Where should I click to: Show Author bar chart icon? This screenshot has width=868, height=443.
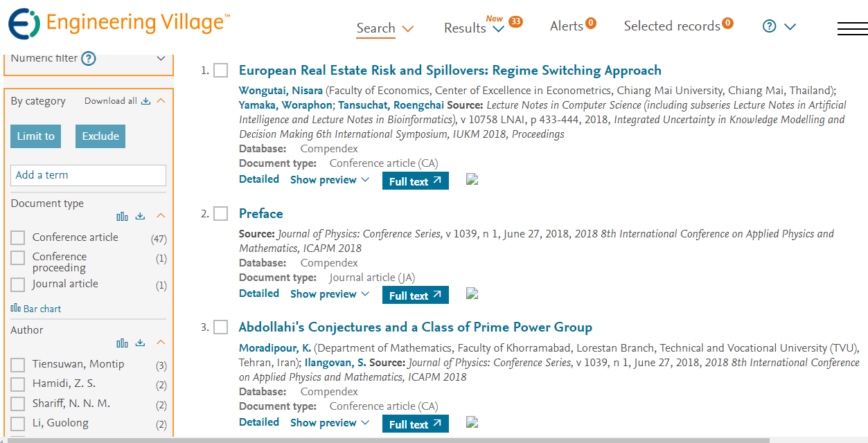(123, 343)
